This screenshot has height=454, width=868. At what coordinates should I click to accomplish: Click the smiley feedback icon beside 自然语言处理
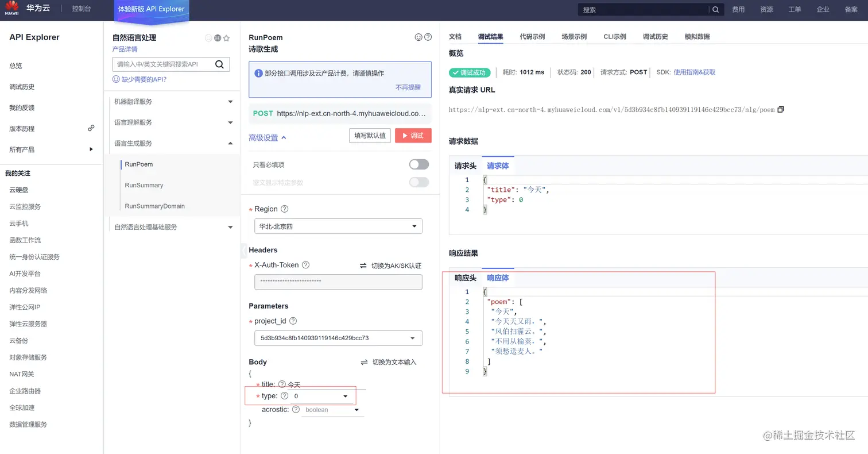pos(208,38)
